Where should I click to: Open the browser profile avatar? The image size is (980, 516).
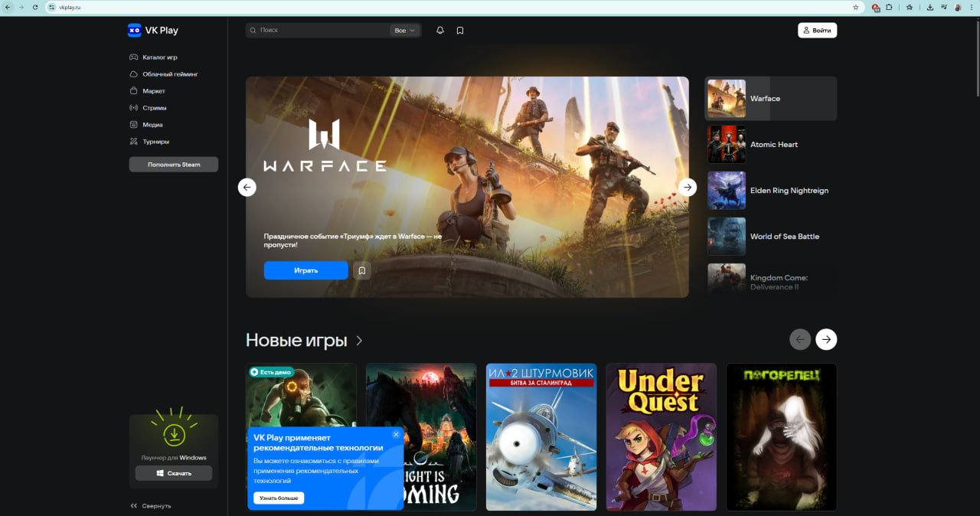pos(958,7)
